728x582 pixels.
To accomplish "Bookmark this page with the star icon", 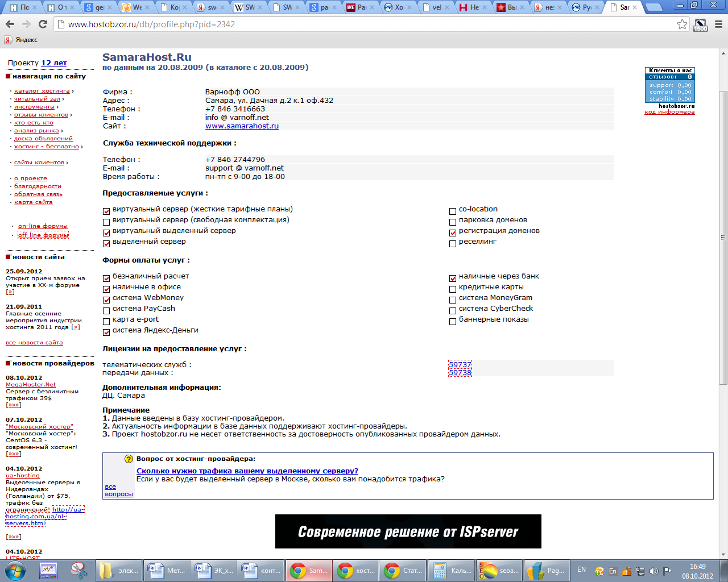I will [x=682, y=24].
